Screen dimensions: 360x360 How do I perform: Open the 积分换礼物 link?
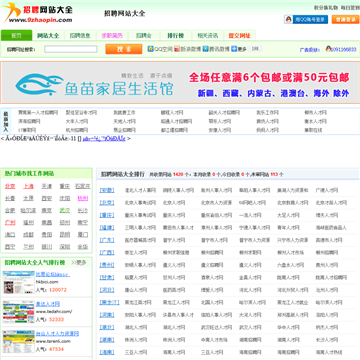(326, 7)
